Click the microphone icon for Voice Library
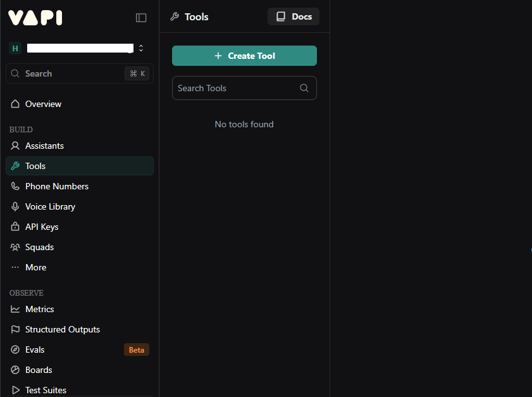 (x=16, y=206)
